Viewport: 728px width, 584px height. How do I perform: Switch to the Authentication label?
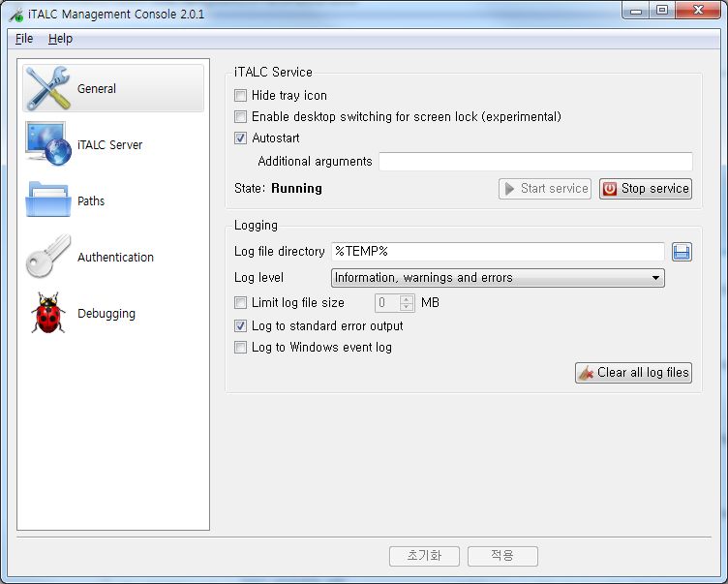pos(115,257)
